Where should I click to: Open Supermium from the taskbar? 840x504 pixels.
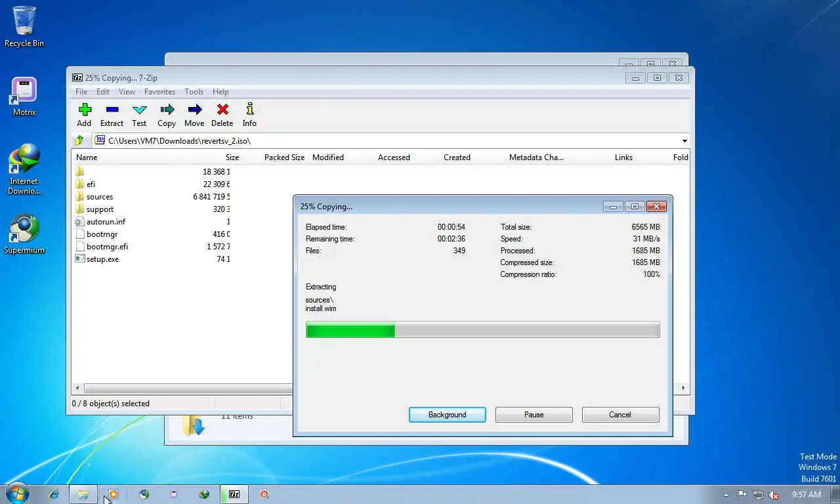[144, 494]
